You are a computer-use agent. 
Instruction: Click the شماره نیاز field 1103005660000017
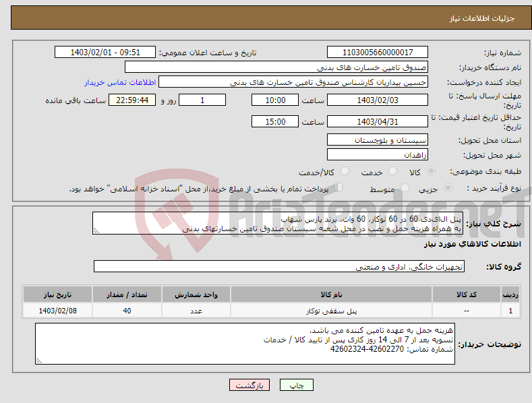tap(378, 53)
